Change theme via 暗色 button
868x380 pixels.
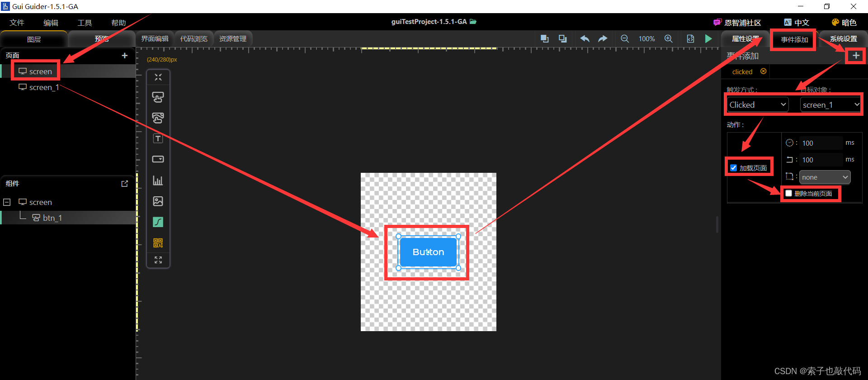tap(844, 23)
